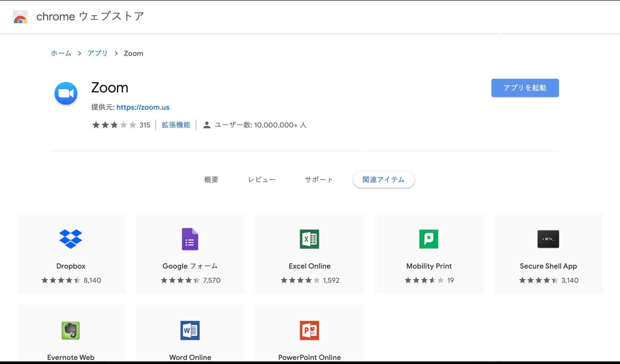Open the レビュー tab

262,179
